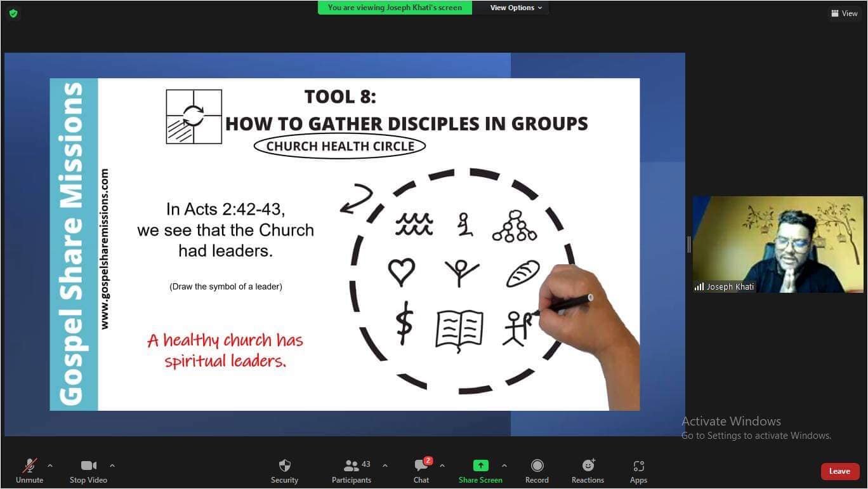Image resolution: width=868 pixels, height=489 pixels.
Task: Click the '(Draw the symbol of a leader)' text
Action: tap(226, 286)
